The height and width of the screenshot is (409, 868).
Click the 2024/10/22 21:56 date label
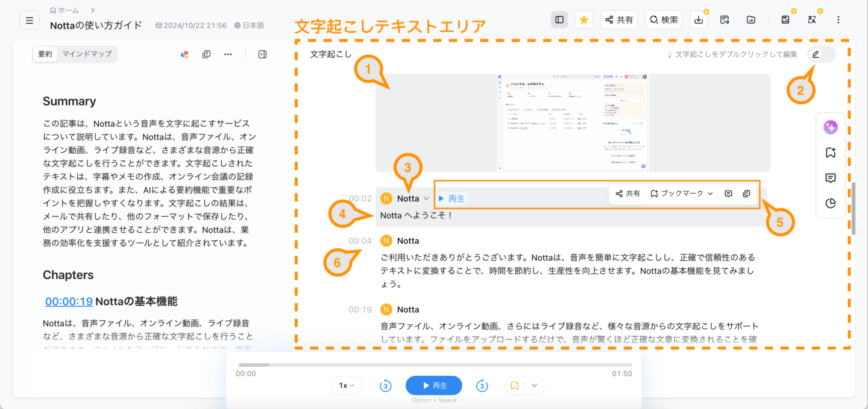coord(191,25)
